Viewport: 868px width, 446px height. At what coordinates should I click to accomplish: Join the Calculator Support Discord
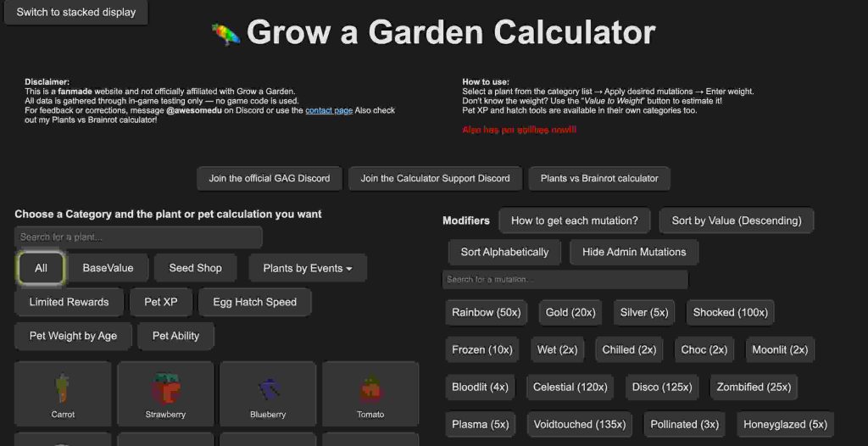435,178
